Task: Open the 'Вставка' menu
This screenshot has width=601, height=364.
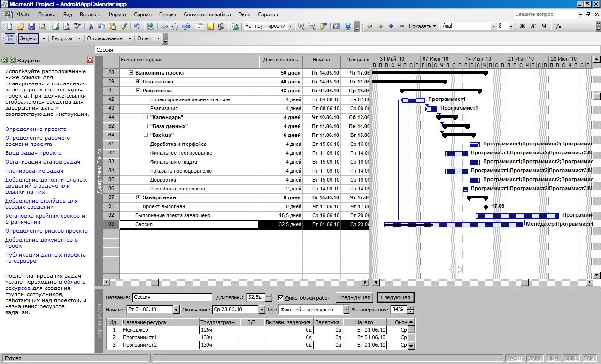Action: coord(90,15)
